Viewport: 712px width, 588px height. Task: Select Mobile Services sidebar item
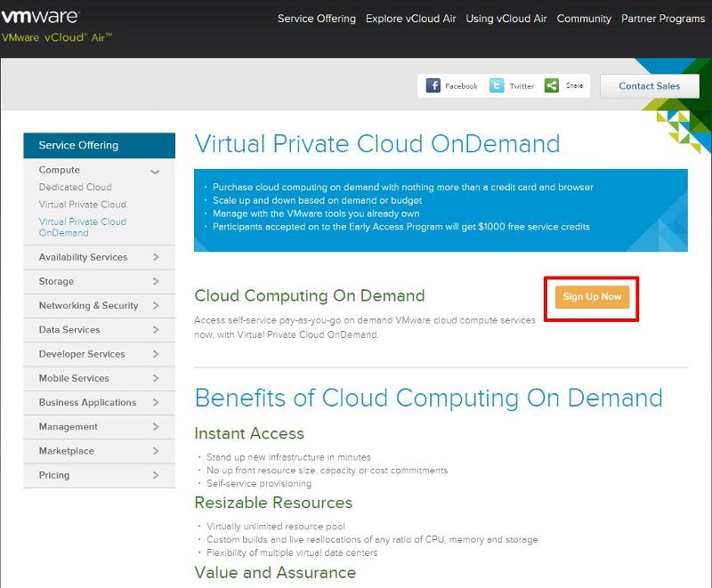(x=99, y=378)
